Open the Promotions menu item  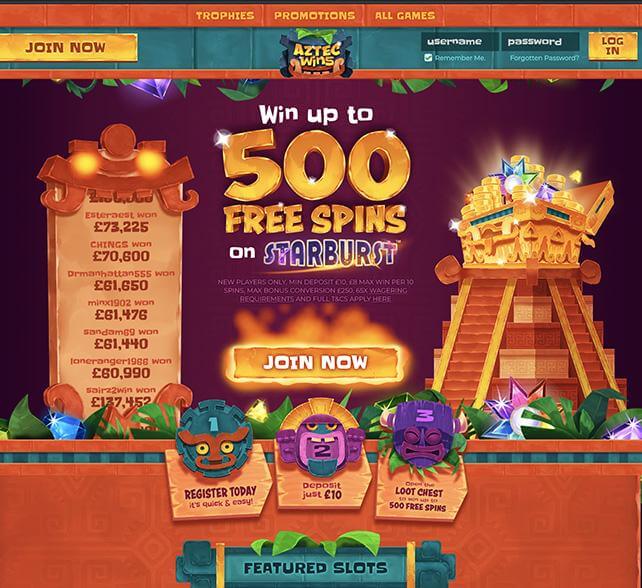coord(314,16)
